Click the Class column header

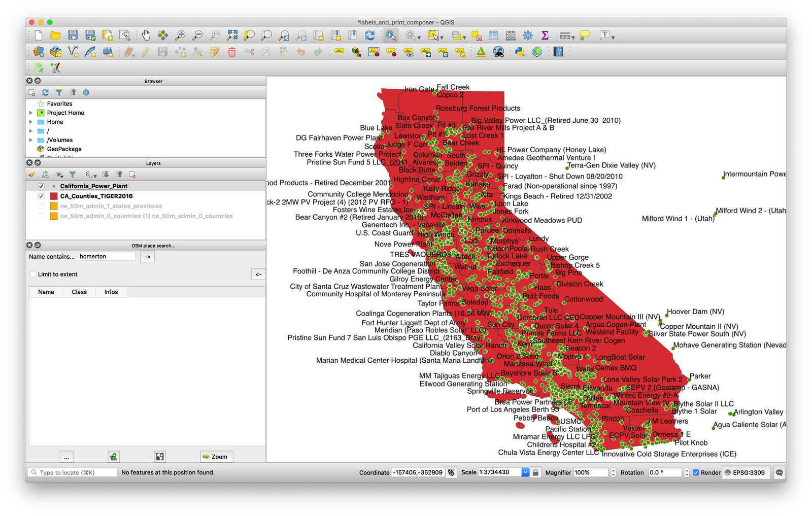point(79,292)
